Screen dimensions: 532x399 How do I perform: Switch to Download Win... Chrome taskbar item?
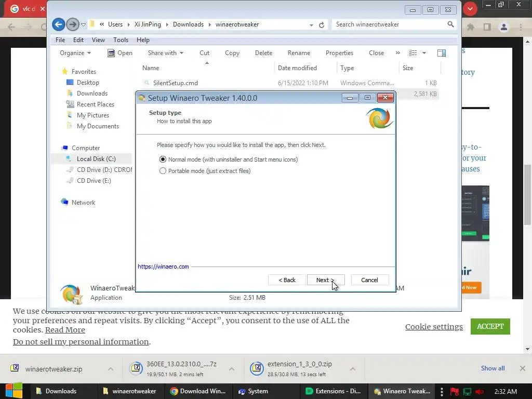pyautogui.click(x=199, y=391)
